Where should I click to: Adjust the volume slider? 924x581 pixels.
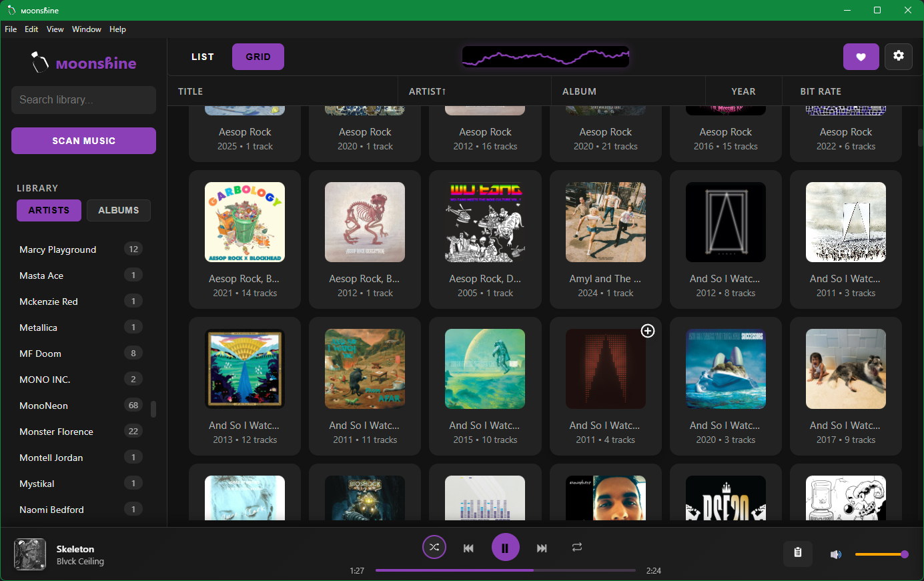[881, 554]
